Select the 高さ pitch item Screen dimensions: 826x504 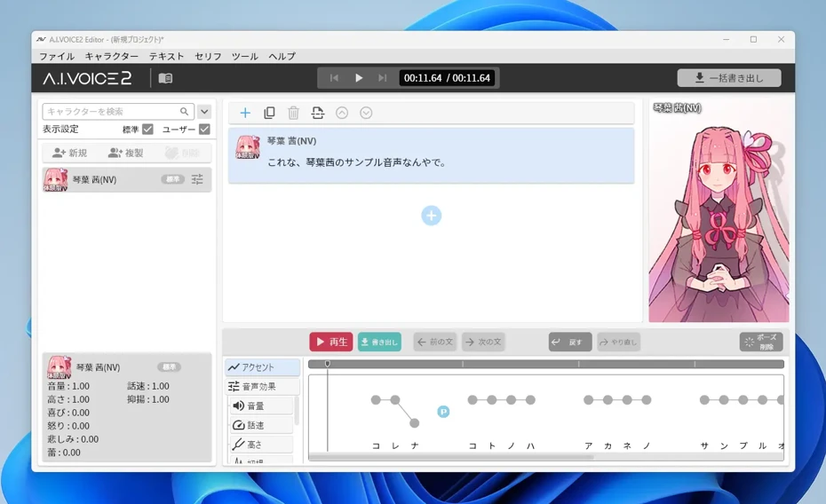click(261, 445)
